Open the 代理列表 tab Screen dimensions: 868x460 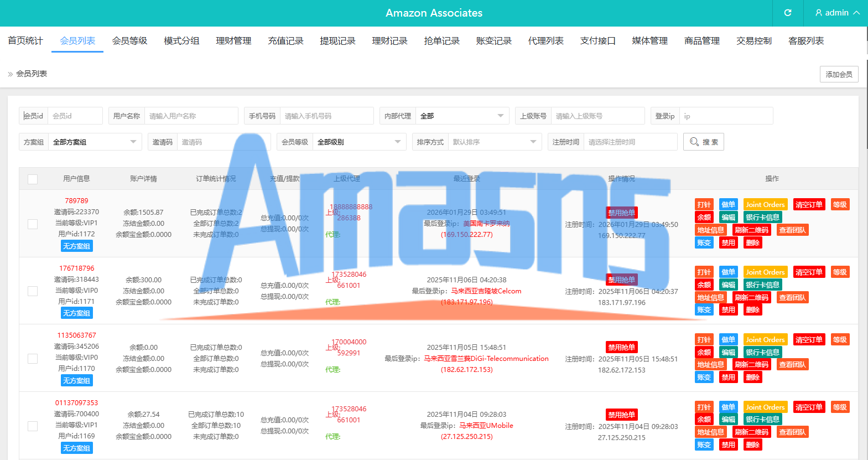(x=545, y=40)
